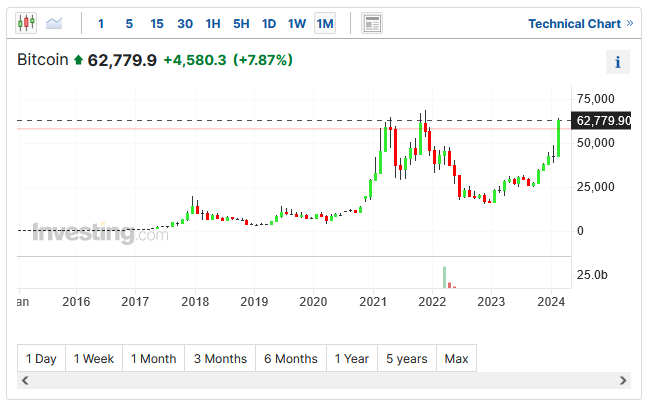Viewport: 648px width, 406px height.
Task: Click the 50,000 axis label
Action: click(596, 143)
